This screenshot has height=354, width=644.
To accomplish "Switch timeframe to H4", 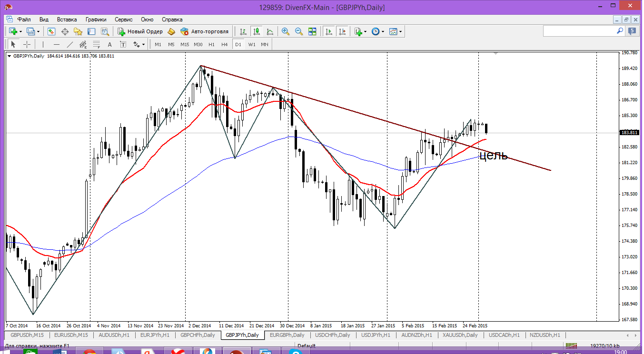I will click(x=225, y=44).
